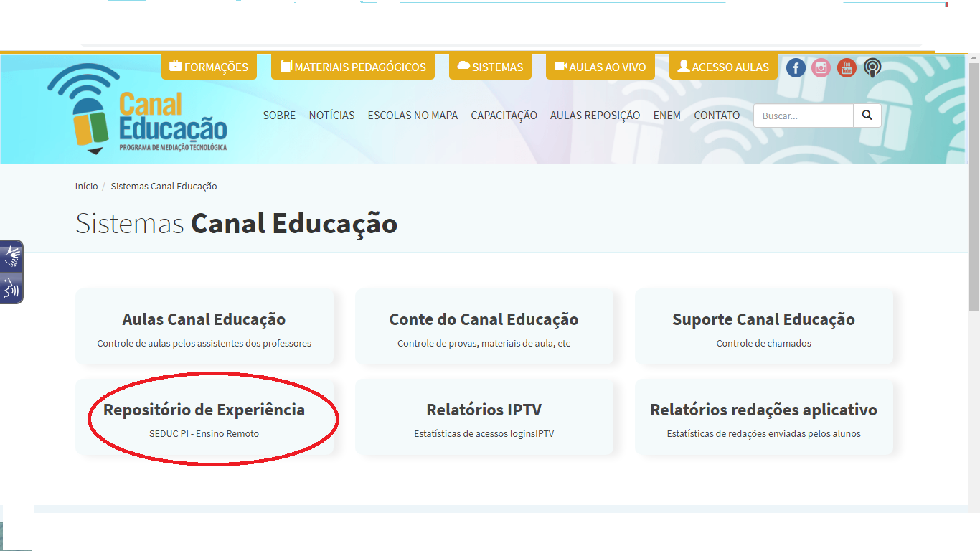Click the podcast icon in header

[x=872, y=68]
